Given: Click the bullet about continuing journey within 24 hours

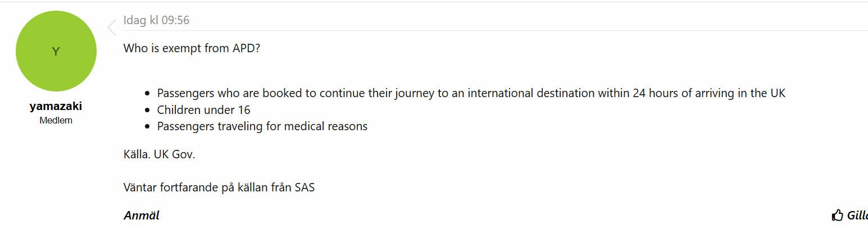Looking at the screenshot, I should click(x=471, y=94).
